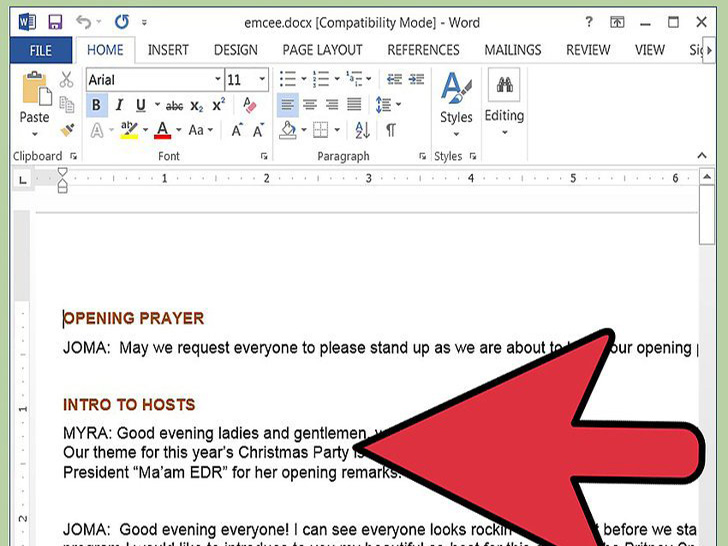The image size is (728, 546).
Task: Collapse the ribbon with the chevron
Action: coord(702,156)
